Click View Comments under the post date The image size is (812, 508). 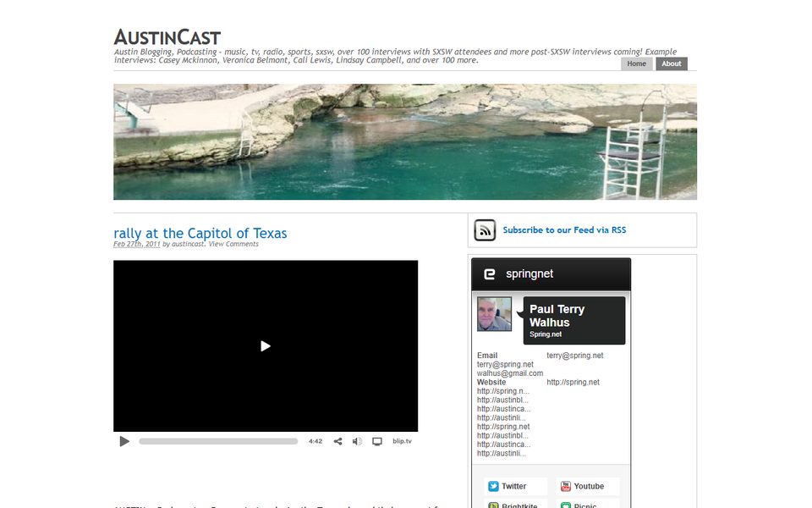[x=233, y=244]
